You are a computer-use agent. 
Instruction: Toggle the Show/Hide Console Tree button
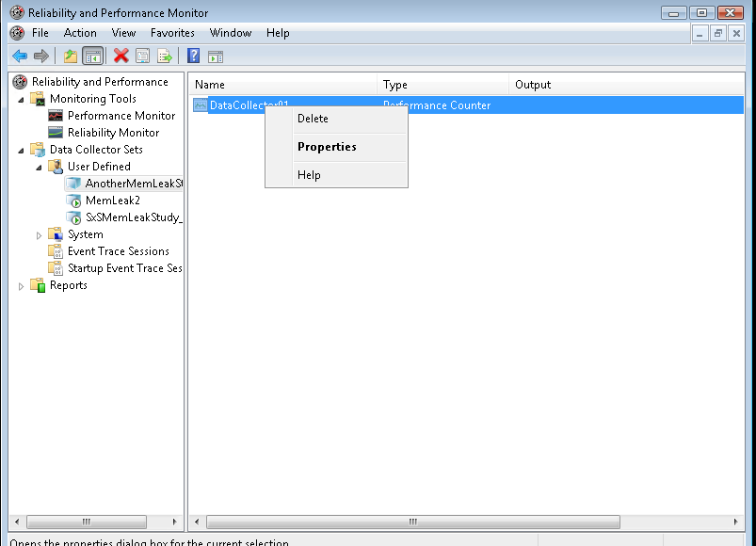92,56
